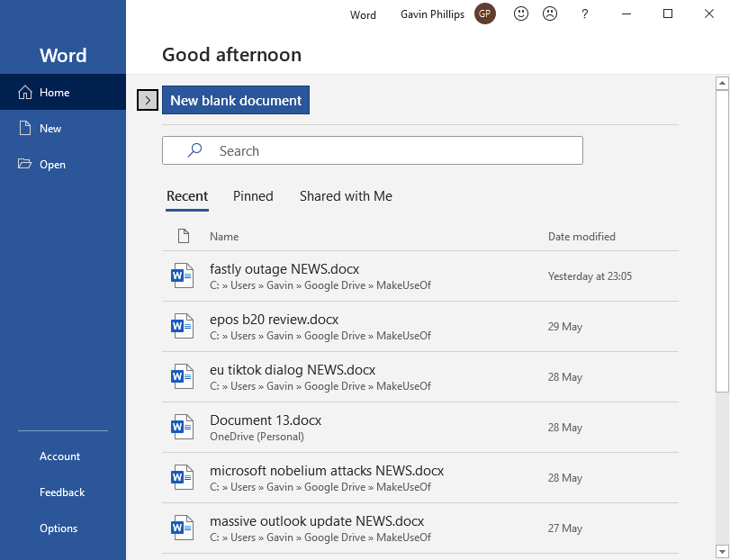Click the Help question mark icon
730x560 pixels.
584,14
